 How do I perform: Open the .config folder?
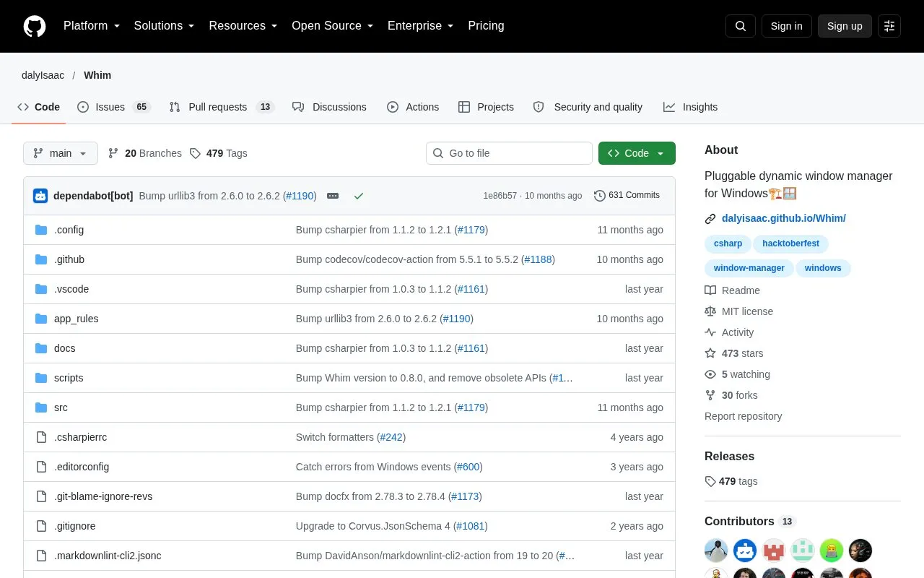tap(69, 230)
